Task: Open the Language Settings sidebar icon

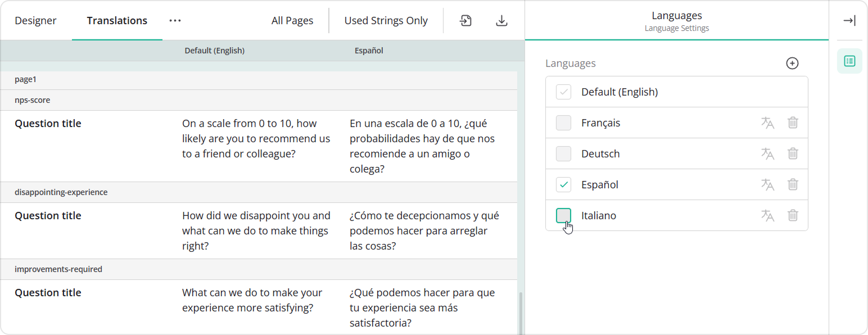Action: (849, 61)
